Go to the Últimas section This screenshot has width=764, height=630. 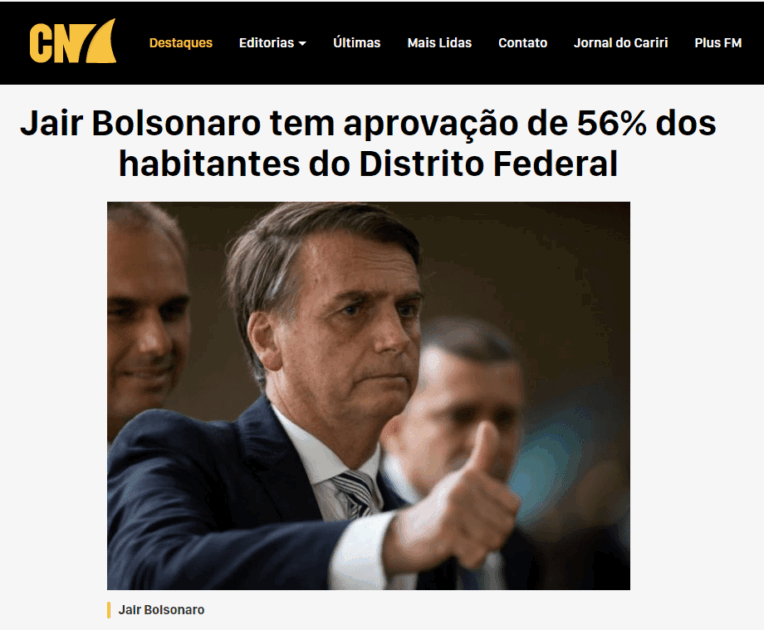(357, 43)
